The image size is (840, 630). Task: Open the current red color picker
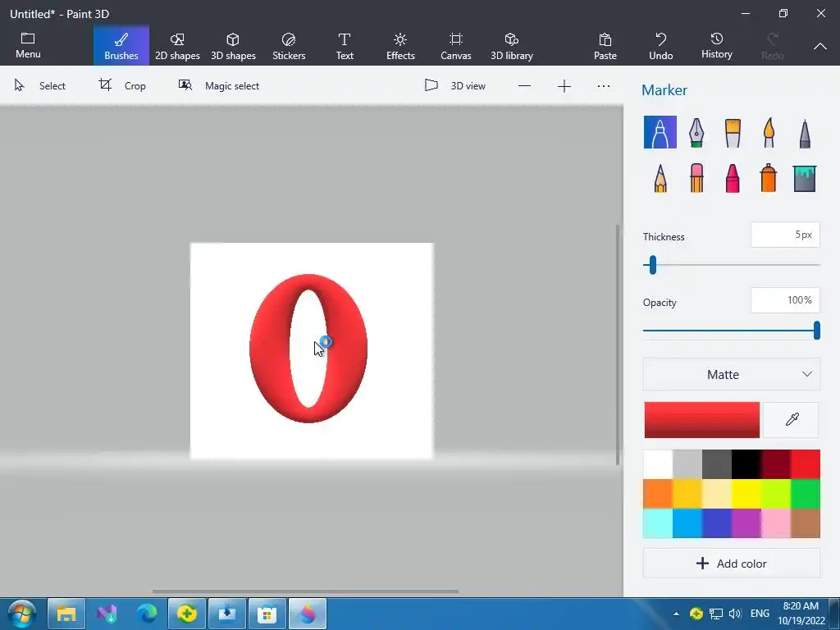tap(702, 419)
